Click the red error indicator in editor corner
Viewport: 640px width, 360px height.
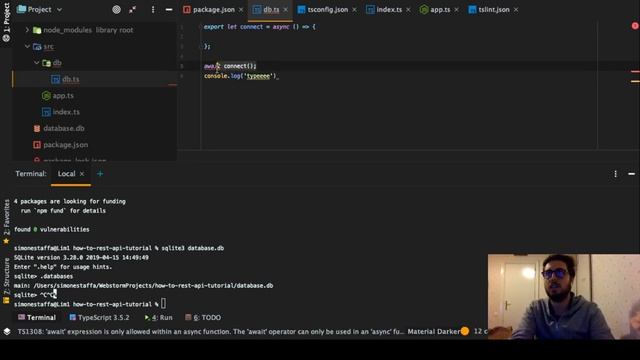pyautogui.click(x=635, y=26)
